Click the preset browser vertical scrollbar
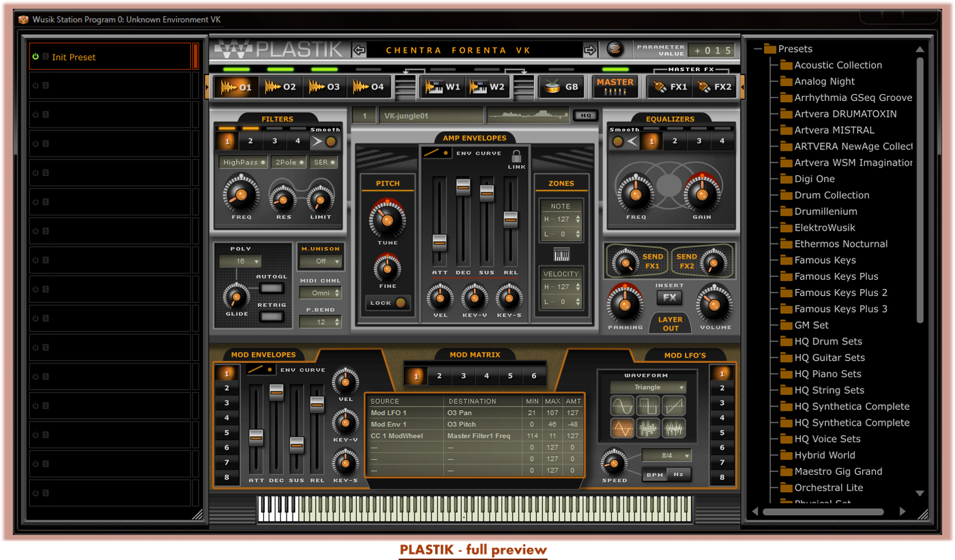Screen dimensions: 955x560 (920, 190)
